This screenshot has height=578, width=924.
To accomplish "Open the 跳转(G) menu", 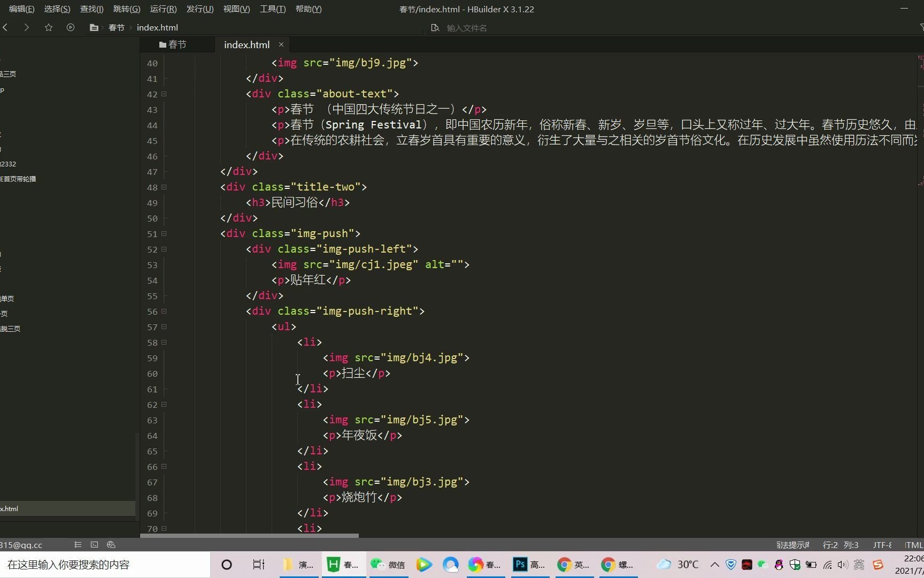I will (x=127, y=9).
